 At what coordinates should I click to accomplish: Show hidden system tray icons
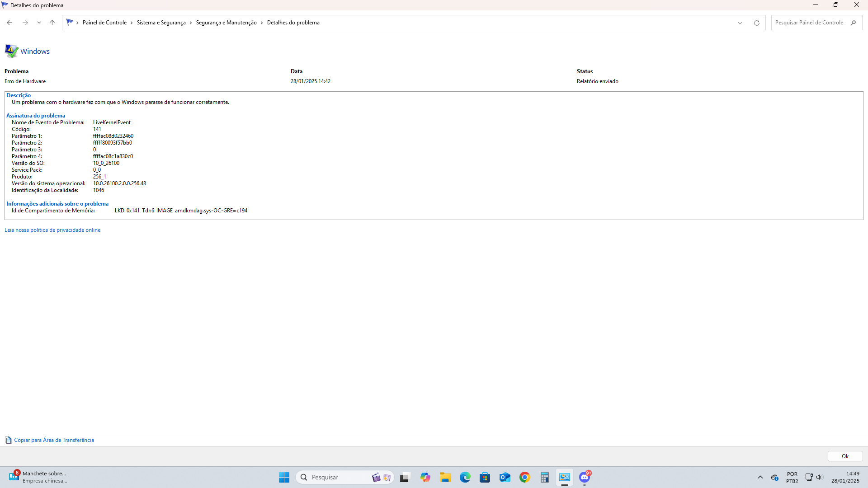pyautogui.click(x=760, y=477)
